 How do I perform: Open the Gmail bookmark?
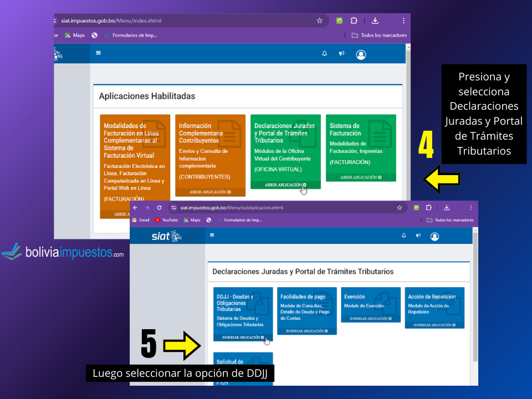[141, 220]
